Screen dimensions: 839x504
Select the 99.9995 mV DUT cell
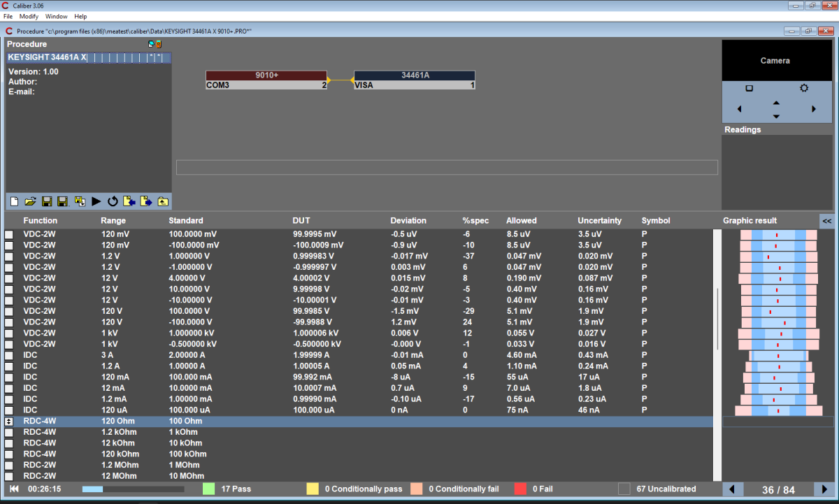point(315,234)
